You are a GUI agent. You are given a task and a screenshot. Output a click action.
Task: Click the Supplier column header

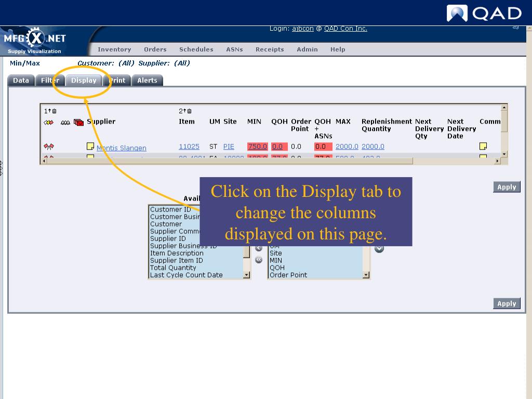click(x=101, y=122)
